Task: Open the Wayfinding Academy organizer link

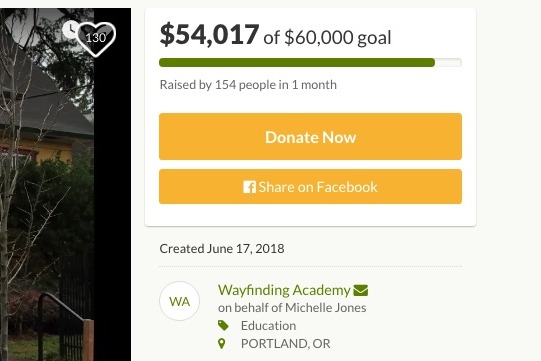Action: pos(284,290)
